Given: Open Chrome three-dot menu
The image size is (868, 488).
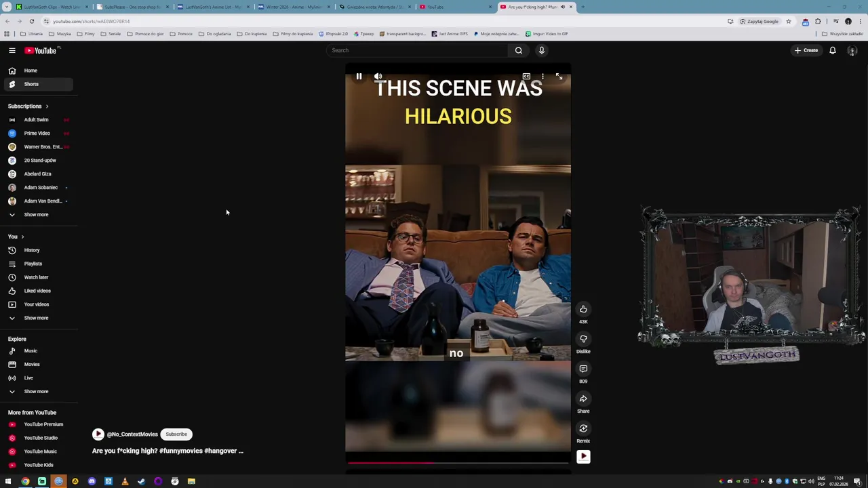Looking at the screenshot, I should pos(860,21).
